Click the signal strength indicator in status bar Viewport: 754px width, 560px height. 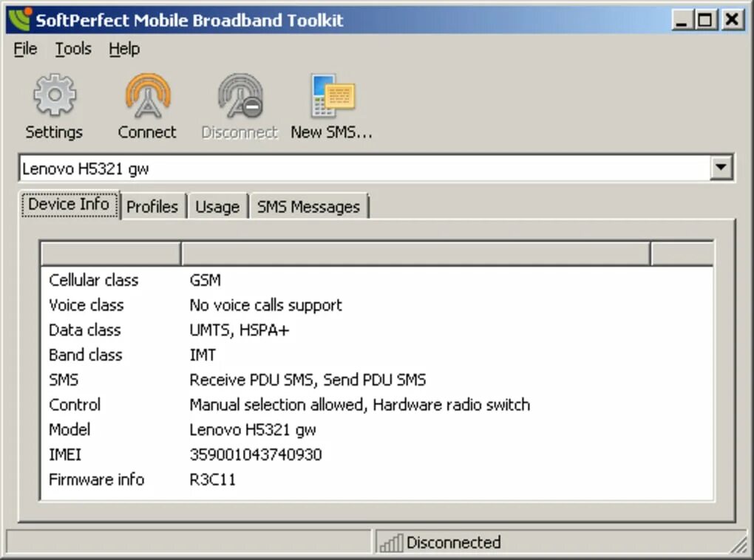pos(391,542)
